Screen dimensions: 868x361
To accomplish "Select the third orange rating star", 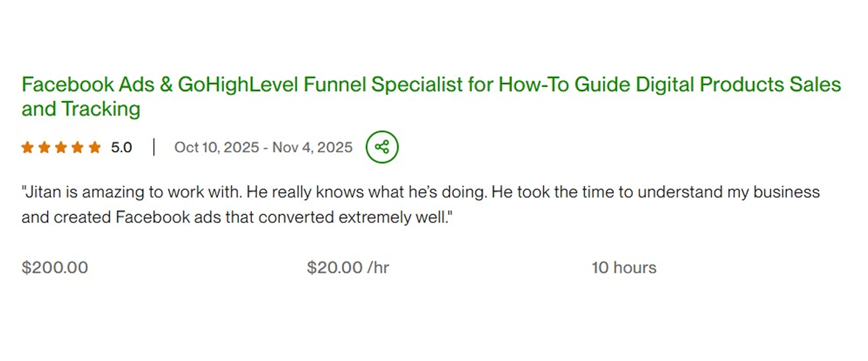I will pyautogui.click(x=61, y=147).
